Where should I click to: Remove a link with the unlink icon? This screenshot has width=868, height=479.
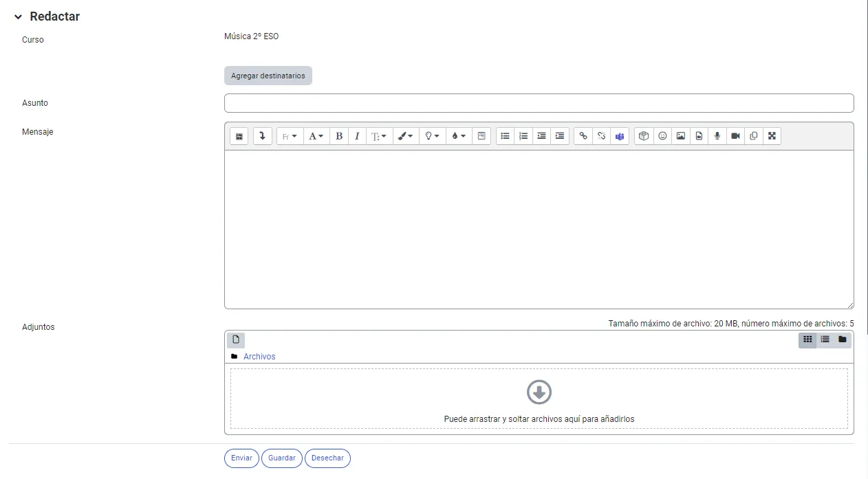(x=601, y=135)
